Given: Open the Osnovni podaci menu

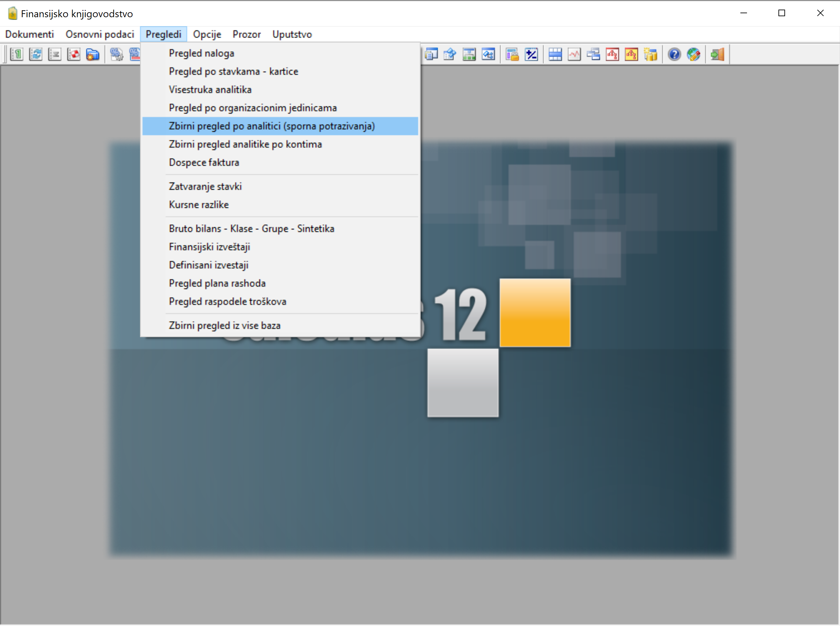Looking at the screenshot, I should point(100,34).
